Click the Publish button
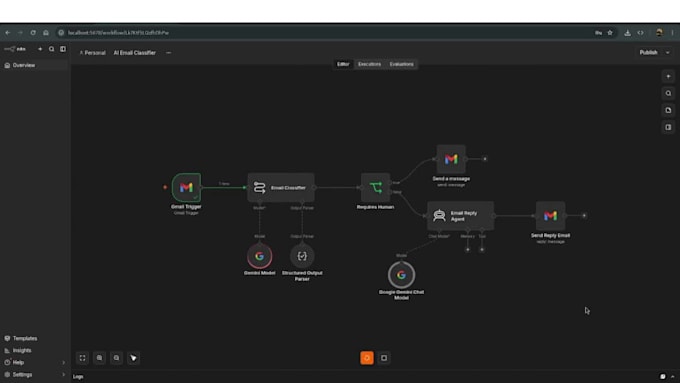The image size is (680, 383). (x=649, y=52)
